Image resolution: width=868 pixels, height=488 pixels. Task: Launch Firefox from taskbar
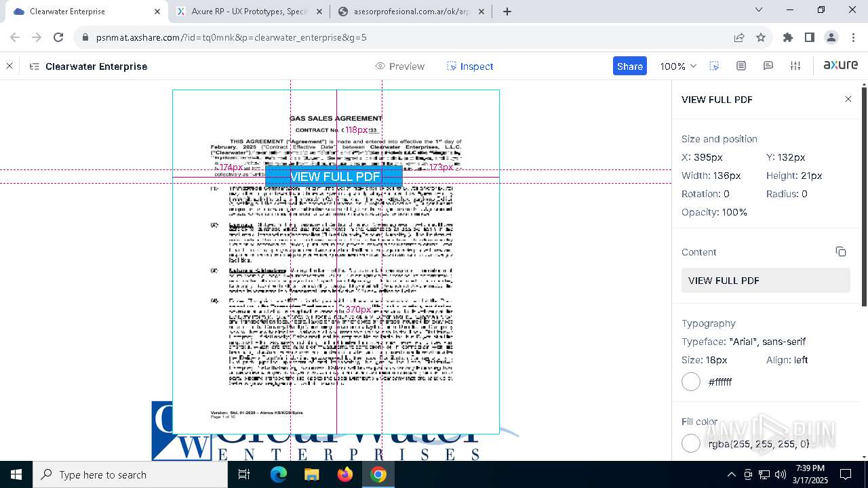pos(344,474)
